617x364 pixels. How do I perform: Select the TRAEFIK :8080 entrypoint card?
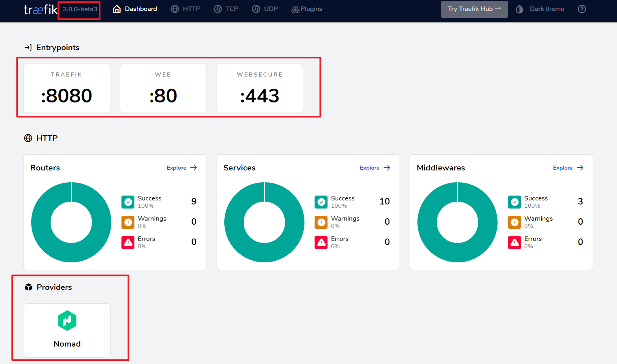tap(67, 88)
